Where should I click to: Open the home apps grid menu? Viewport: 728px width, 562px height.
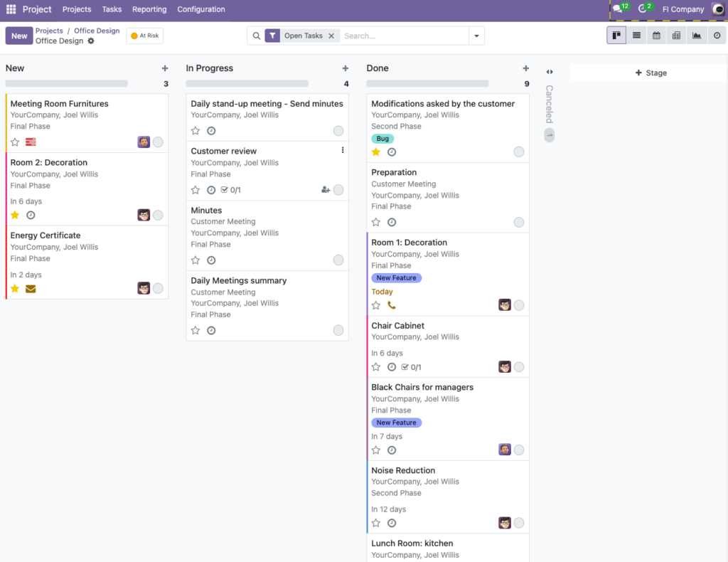(11, 9)
